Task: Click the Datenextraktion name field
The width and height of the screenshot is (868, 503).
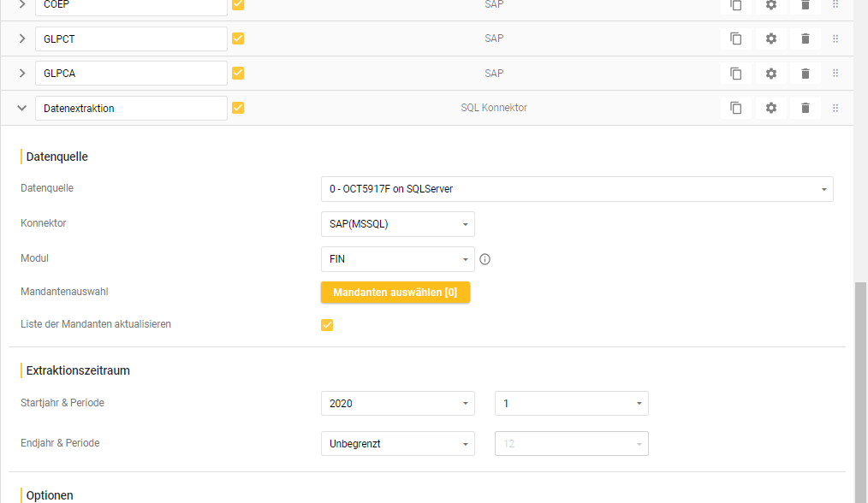Action: [131, 109]
